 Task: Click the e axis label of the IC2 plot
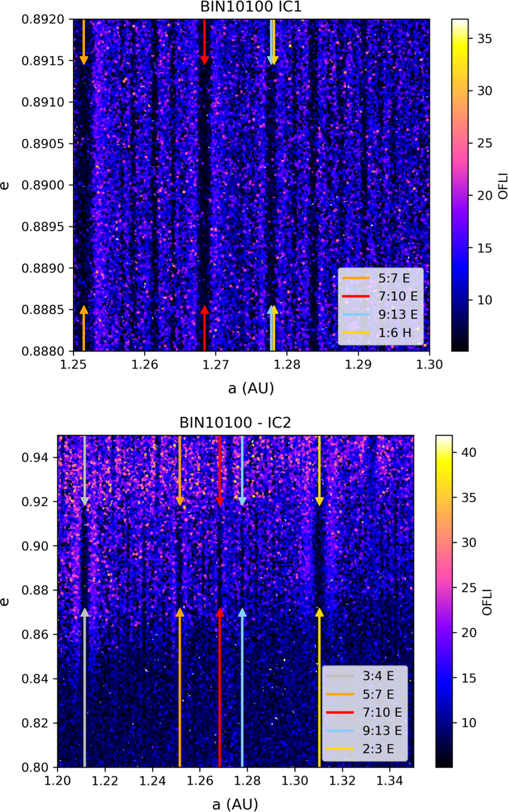coord(5,601)
